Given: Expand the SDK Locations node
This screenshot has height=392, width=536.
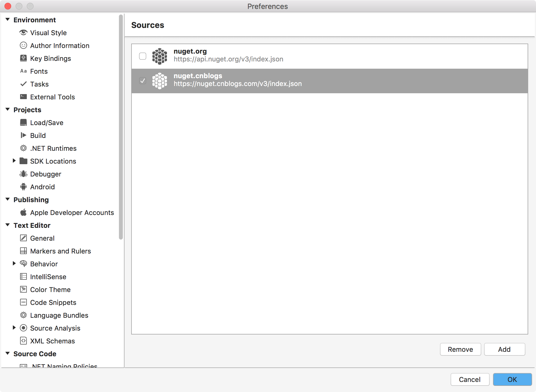Looking at the screenshot, I should [14, 161].
